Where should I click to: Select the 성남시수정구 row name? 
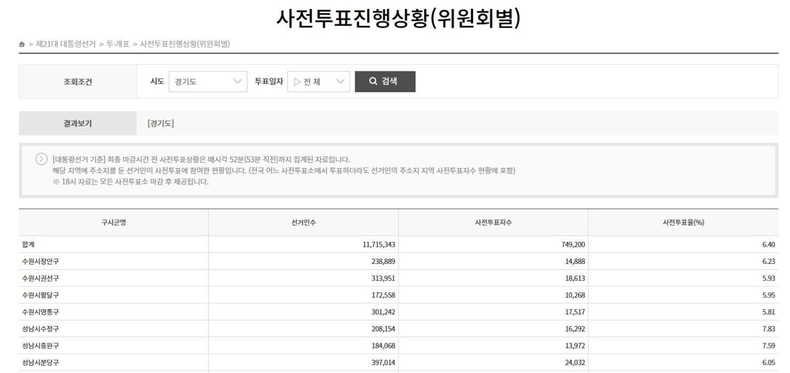(x=40, y=329)
